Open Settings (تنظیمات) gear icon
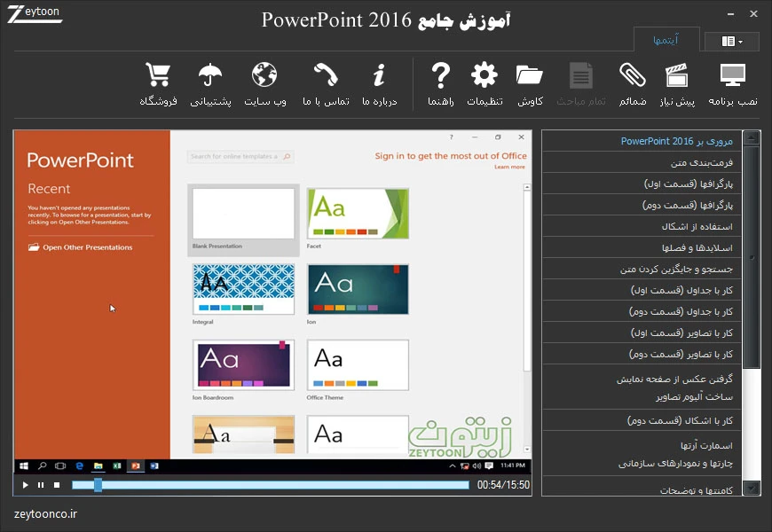This screenshot has width=772, height=532. click(484, 76)
